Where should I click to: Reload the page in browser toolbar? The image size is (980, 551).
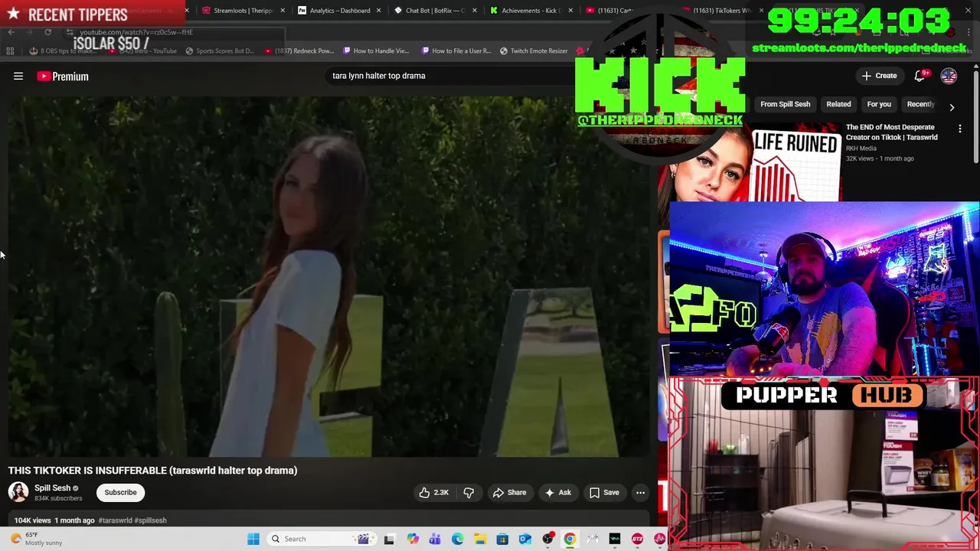(47, 32)
